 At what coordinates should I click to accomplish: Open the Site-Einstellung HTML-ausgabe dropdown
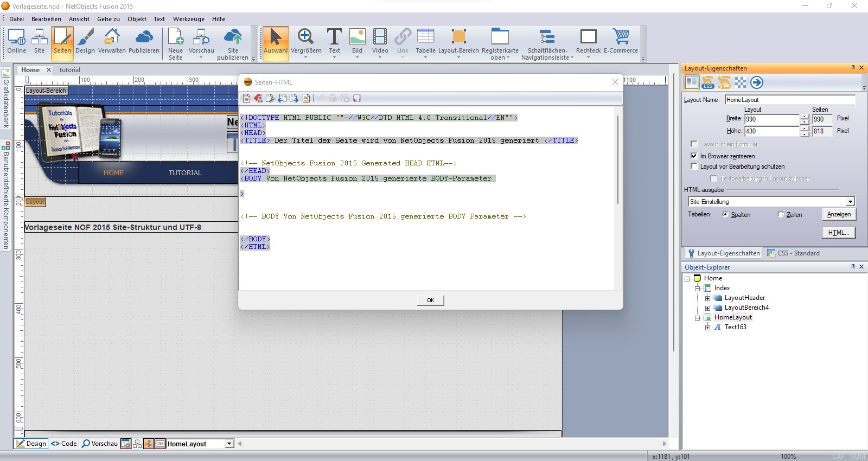point(850,202)
